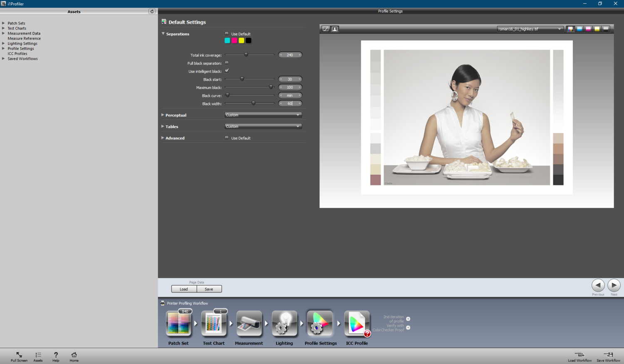Viewport: 624px width, 364px height.
Task: Show the magenta channel preview
Action: pos(588,29)
